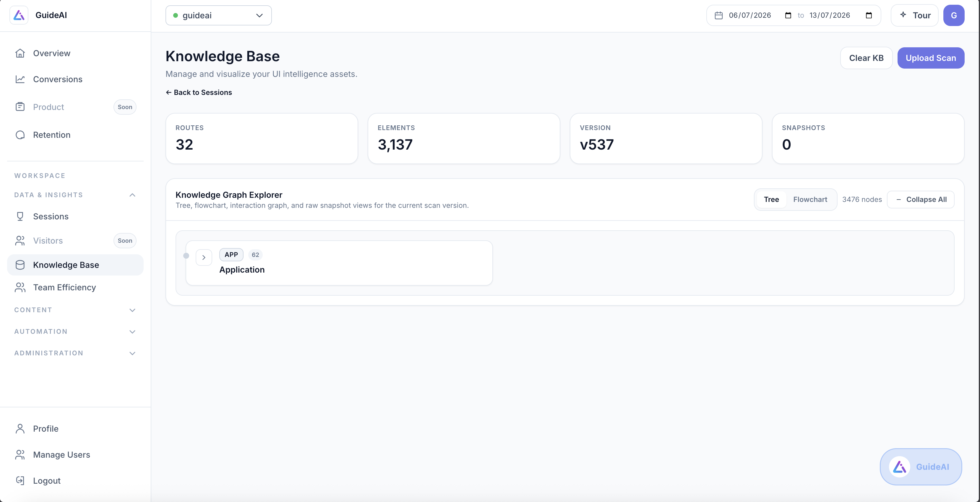The width and height of the screenshot is (980, 502).
Task: Click the back arrow before Back to Sessions
Action: point(168,93)
